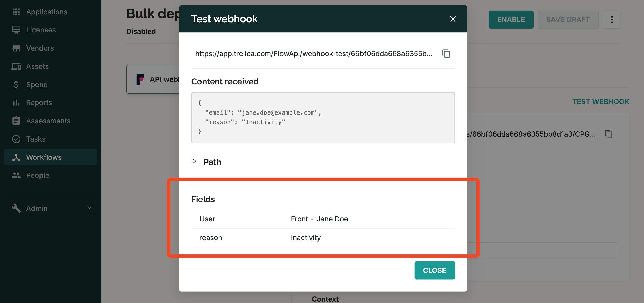Screen dimensions: 644x303
Task: Click the Workflows branch icon
Action: click(x=16, y=157)
